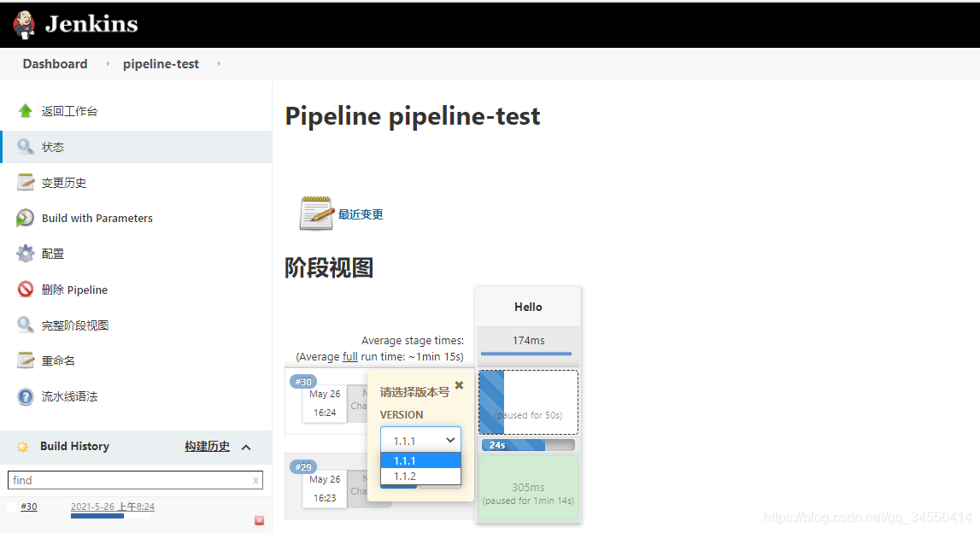Open 配置 sidebar item
Screen dimensions: 980x533
click(52, 254)
